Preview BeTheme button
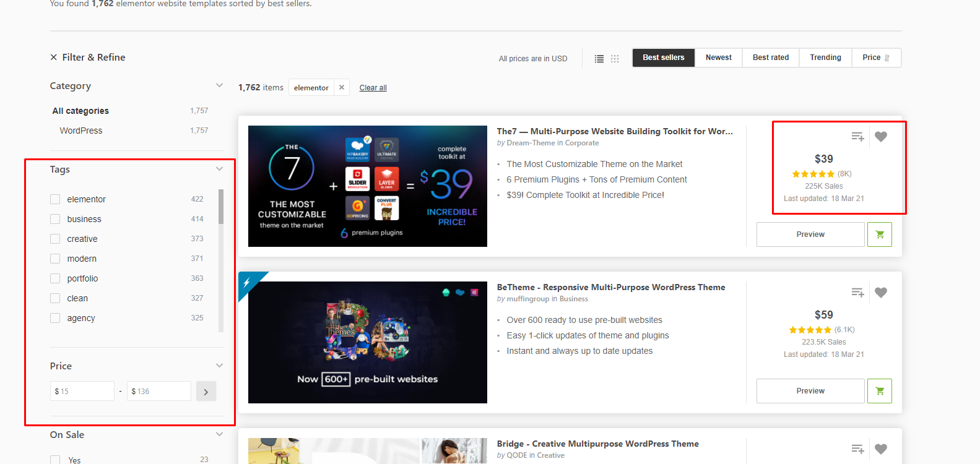The width and height of the screenshot is (980, 464). pos(810,391)
